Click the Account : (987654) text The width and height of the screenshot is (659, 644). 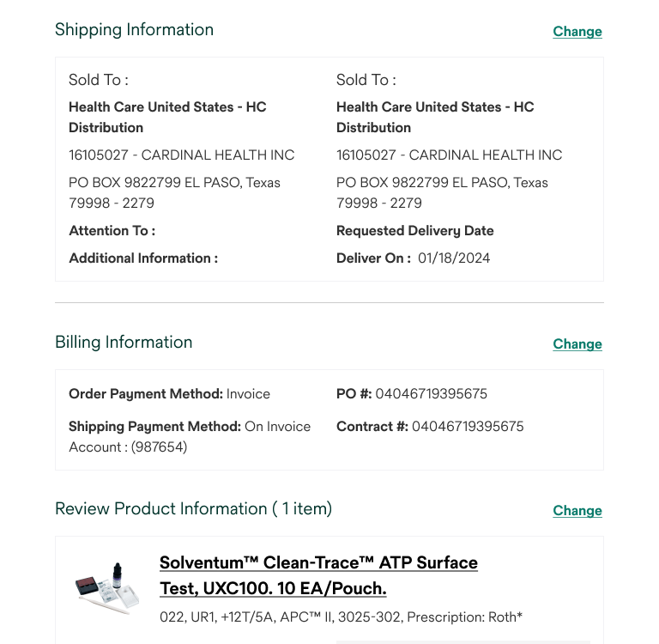coord(128,447)
